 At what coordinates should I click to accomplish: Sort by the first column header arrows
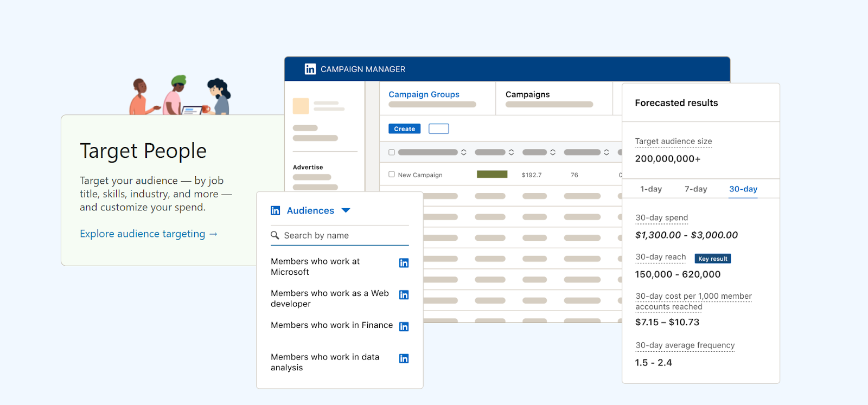[x=464, y=152]
